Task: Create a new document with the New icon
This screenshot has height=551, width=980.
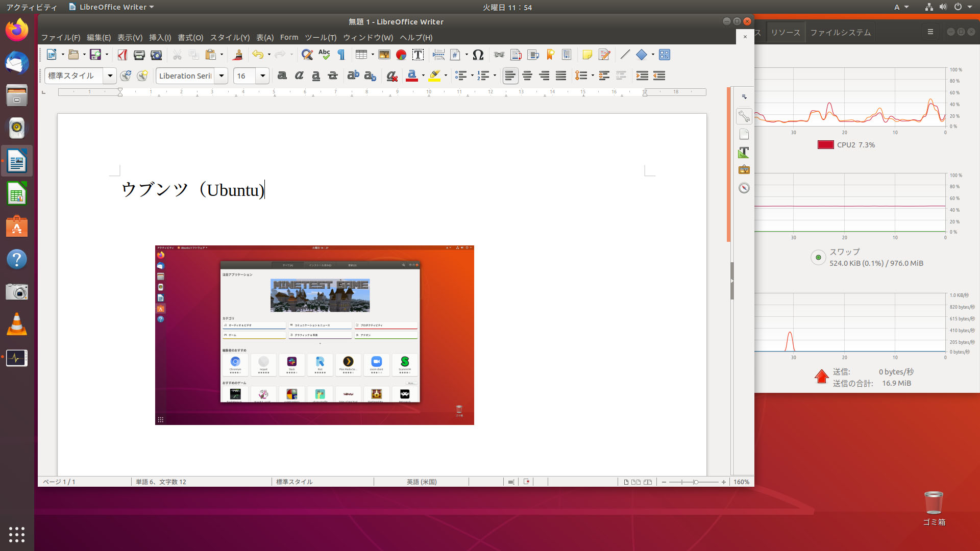Action: [52, 55]
